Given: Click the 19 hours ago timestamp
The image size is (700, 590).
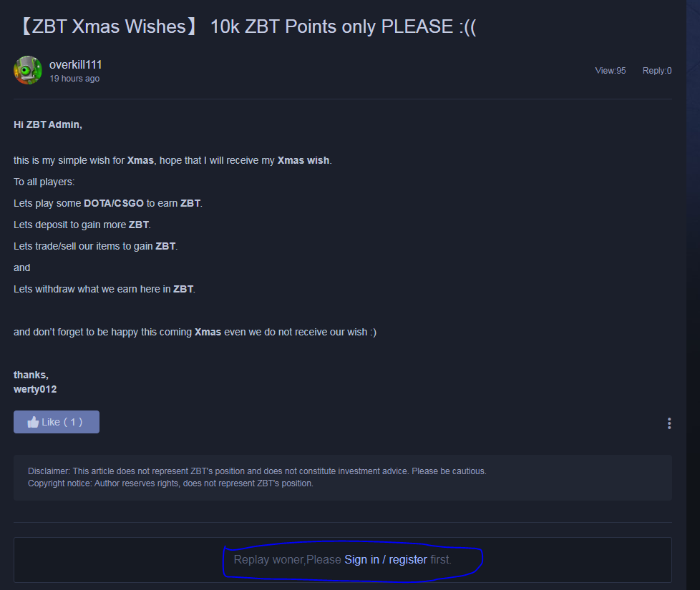Looking at the screenshot, I should click(74, 79).
